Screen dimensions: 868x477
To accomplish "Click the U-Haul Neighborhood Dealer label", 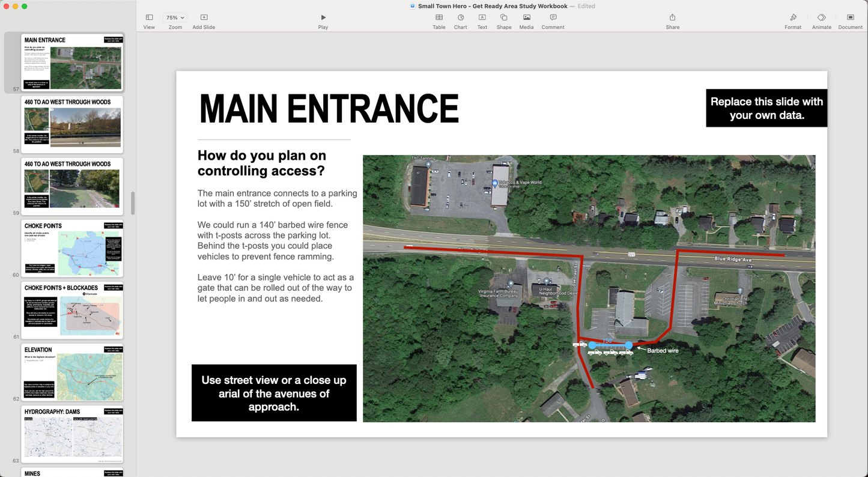I will pos(557,291).
